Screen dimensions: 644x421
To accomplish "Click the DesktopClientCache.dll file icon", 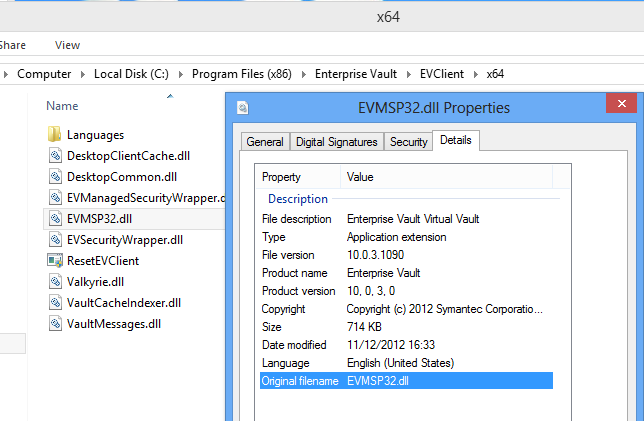I will 55,155.
